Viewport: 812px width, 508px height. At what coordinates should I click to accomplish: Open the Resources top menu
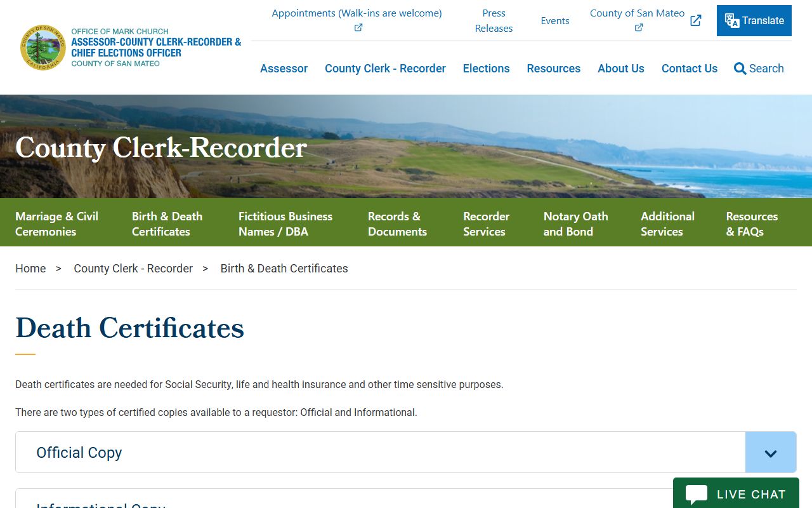tap(553, 69)
